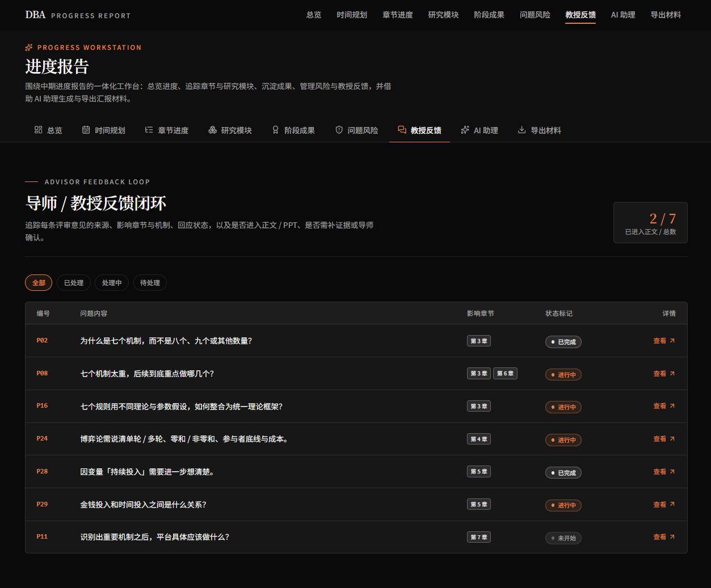Open details link 查看 for P11

point(664,537)
